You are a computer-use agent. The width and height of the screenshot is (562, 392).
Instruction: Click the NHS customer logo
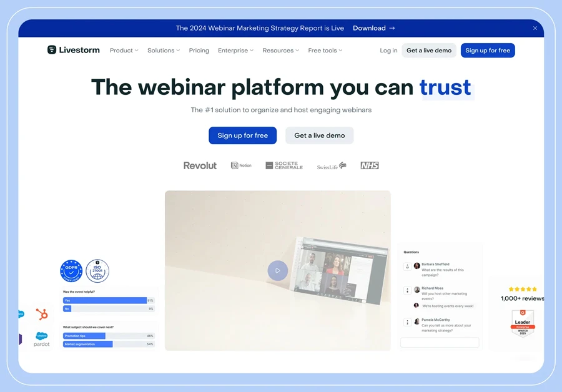[370, 165]
